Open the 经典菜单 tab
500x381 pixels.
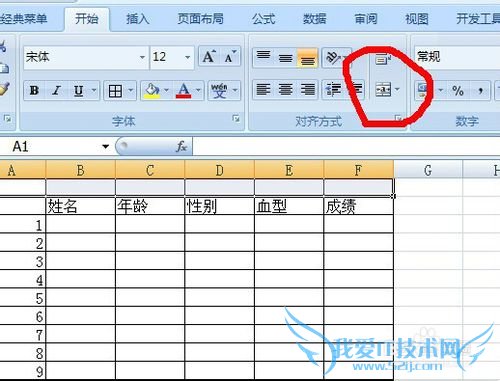pyautogui.click(x=23, y=19)
